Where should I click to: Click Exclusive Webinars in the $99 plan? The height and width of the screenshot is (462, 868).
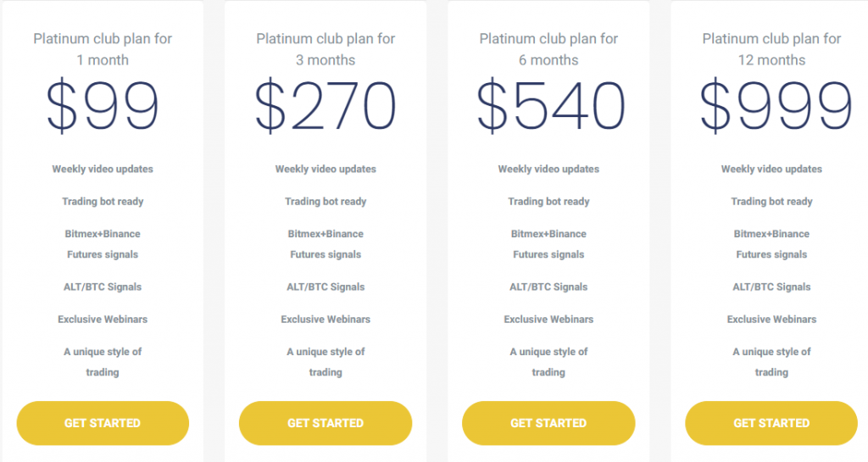click(103, 320)
